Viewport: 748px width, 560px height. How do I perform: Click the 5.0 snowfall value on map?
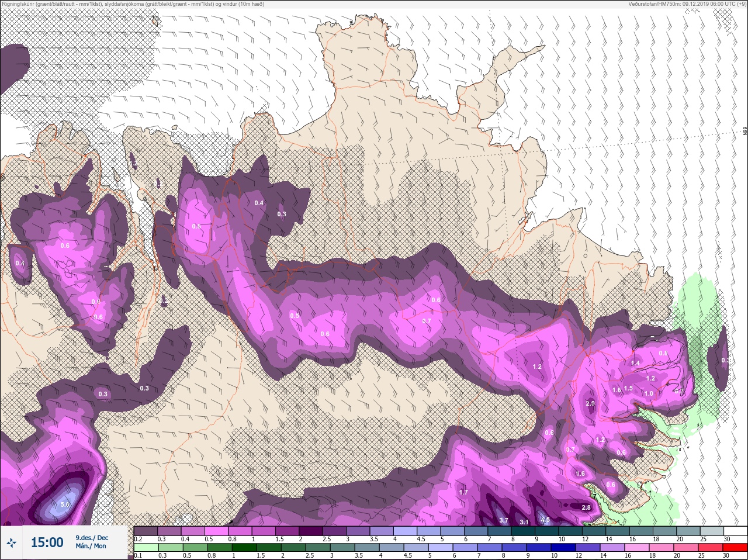point(65,504)
